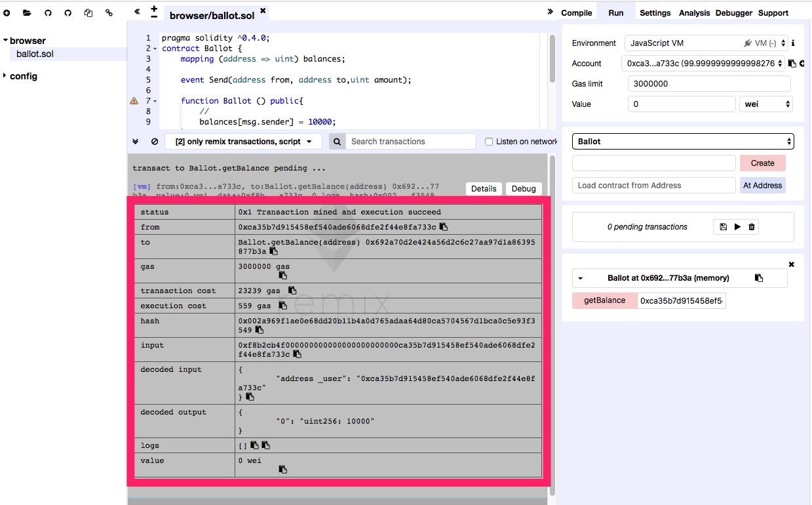812x505 pixels.
Task: Copy the gas value 3000000
Action: (x=283, y=275)
